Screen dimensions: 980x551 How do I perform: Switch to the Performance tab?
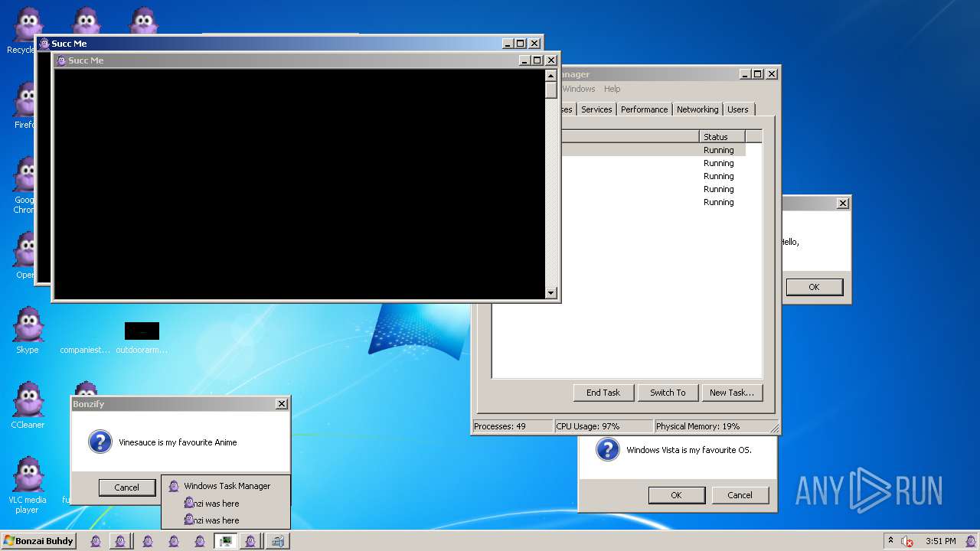(x=644, y=109)
